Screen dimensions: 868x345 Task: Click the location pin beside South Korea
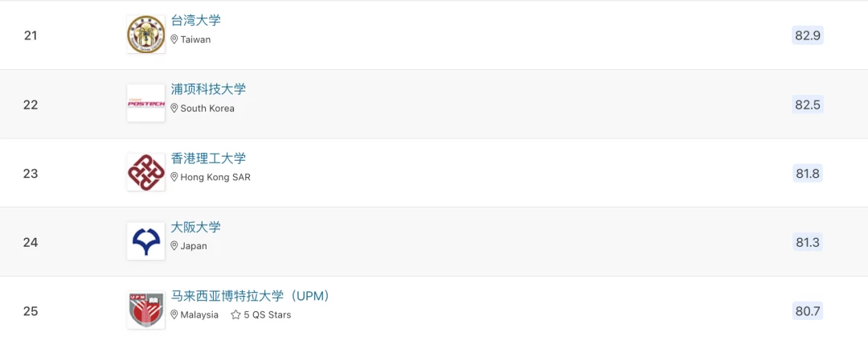(174, 108)
